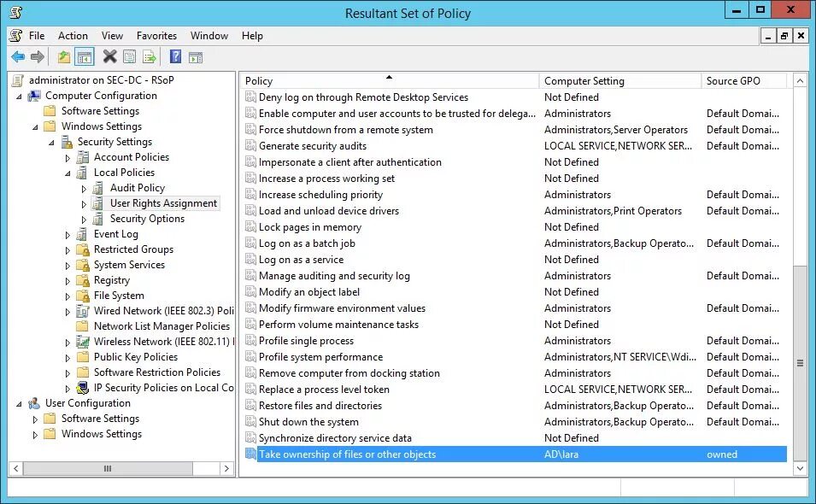Click the policy icon beside Log on as a service
This screenshot has width=816, height=504.
tap(250, 259)
